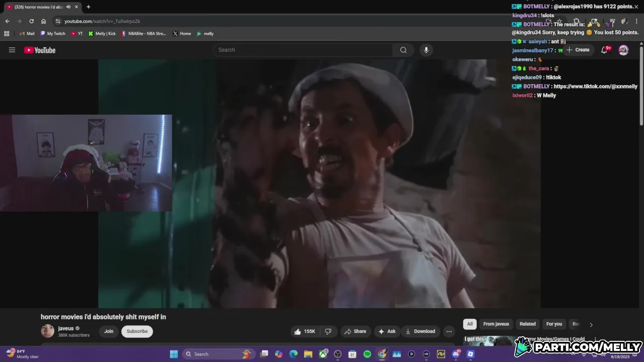Open the more actions ellipsis menu
This screenshot has width=644, height=362.
click(449, 331)
